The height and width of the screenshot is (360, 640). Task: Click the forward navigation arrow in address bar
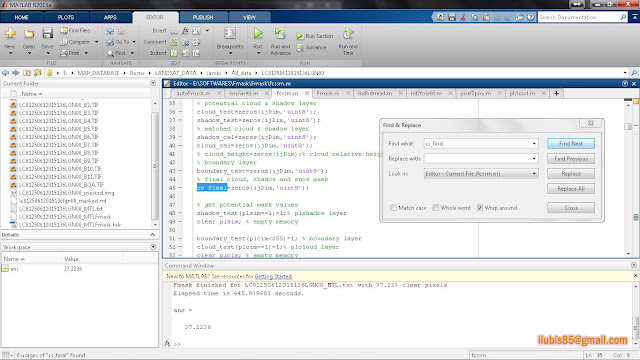tap(16, 73)
